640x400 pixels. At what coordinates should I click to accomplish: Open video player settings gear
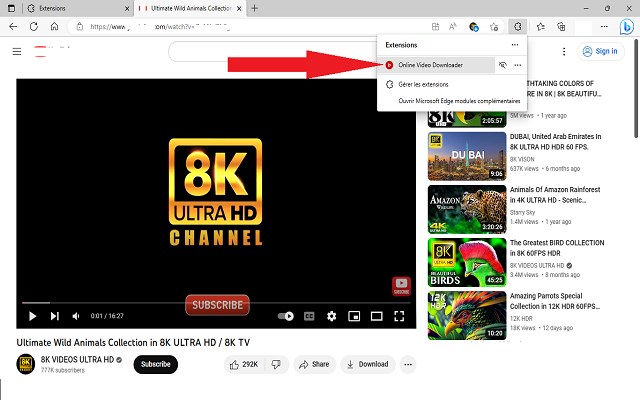pos(331,316)
